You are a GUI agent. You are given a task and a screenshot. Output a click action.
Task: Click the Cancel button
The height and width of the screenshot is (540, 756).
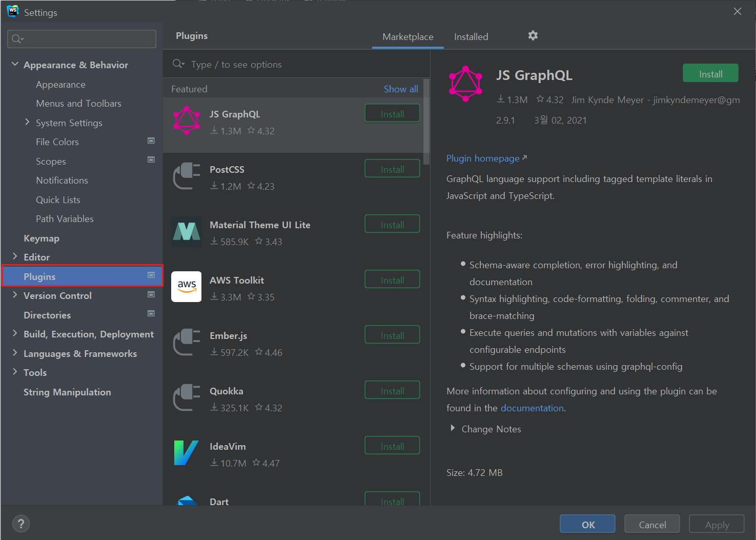(652, 524)
